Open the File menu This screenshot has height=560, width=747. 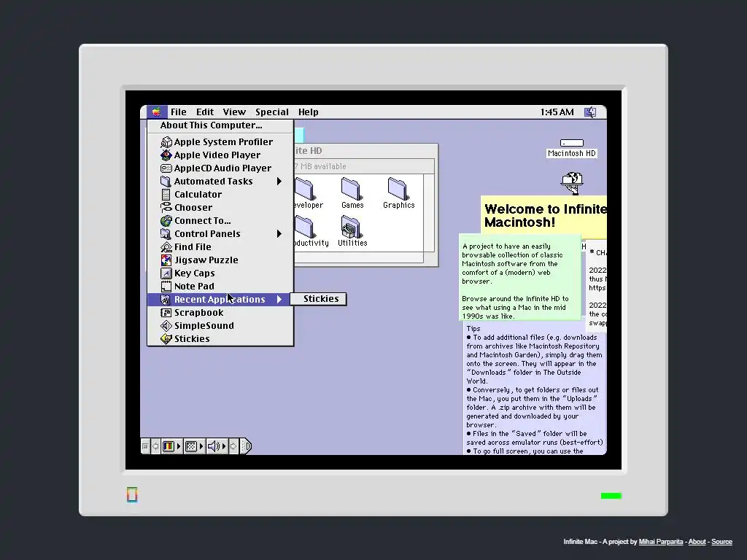pos(178,112)
